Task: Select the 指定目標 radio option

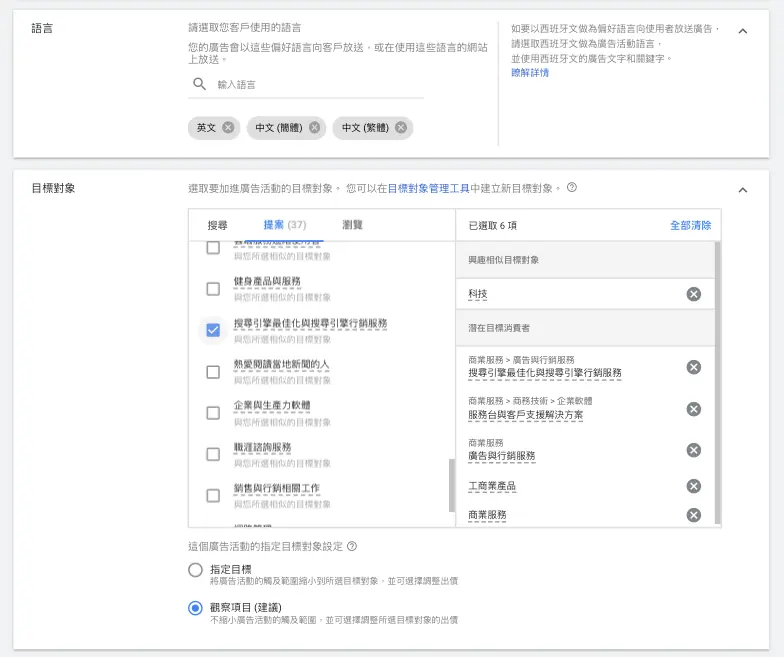Action: pyautogui.click(x=195, y=570)
